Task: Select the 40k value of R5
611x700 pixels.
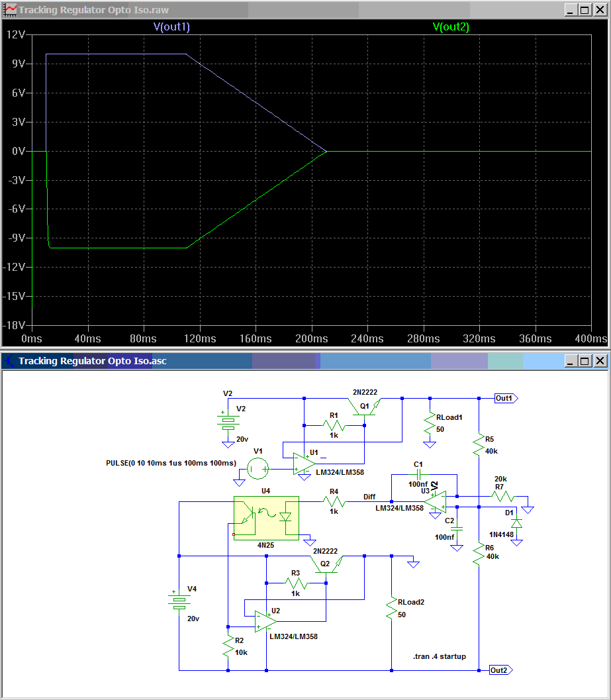Action: (491, 451)
